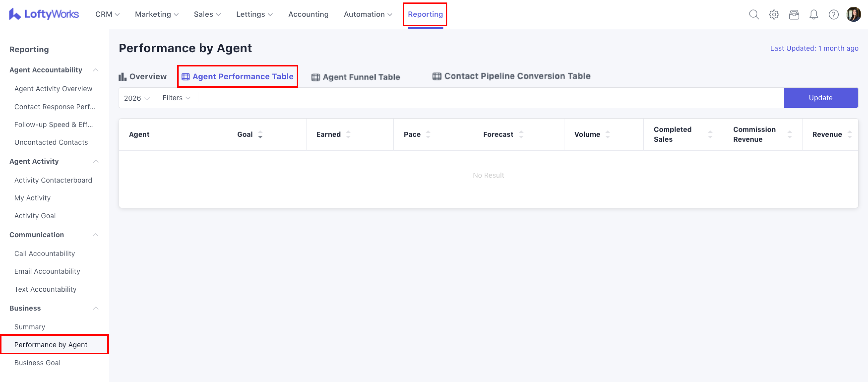Click the help question mark icon
The width and height of the screenshot is (868, 382).
tap(833, 14)
